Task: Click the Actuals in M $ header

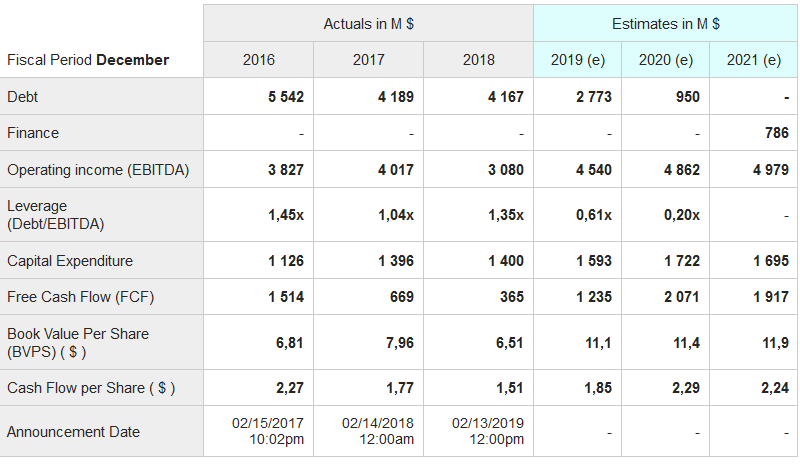Action: pos(368,23)
